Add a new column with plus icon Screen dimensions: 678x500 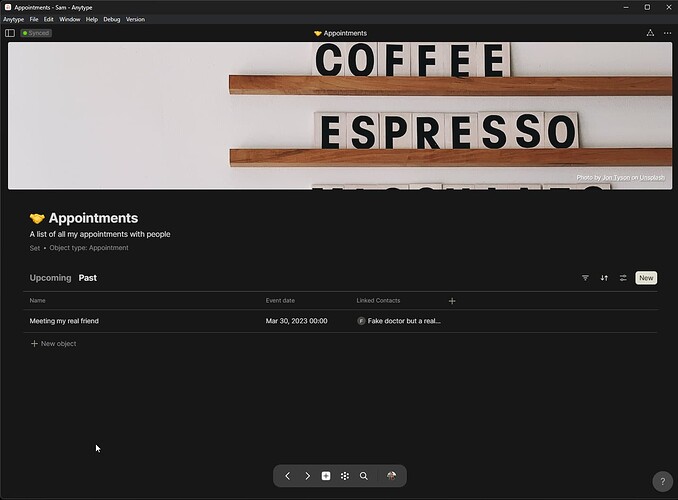pos(452,301)
